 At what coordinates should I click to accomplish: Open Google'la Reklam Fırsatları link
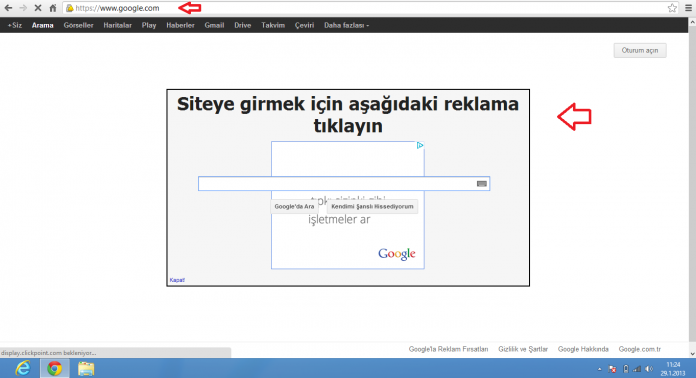(448, 349)
